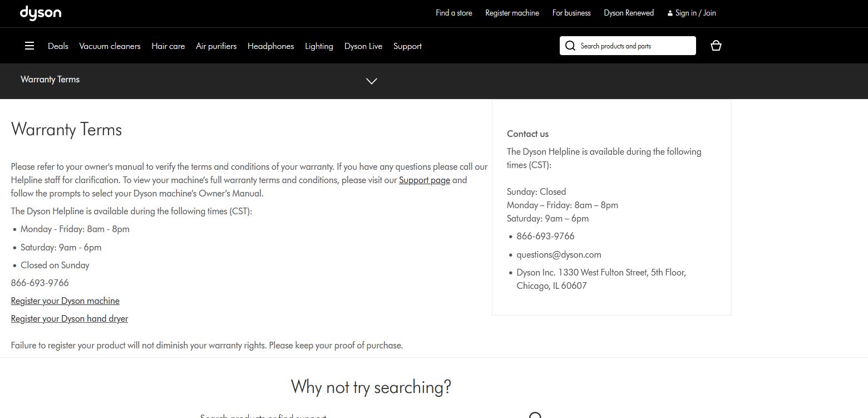Focus the Search products and parts field

(634, 46)
